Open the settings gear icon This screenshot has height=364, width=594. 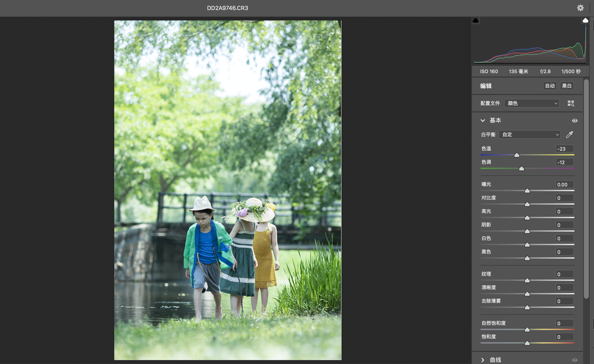tap(580, 8)
